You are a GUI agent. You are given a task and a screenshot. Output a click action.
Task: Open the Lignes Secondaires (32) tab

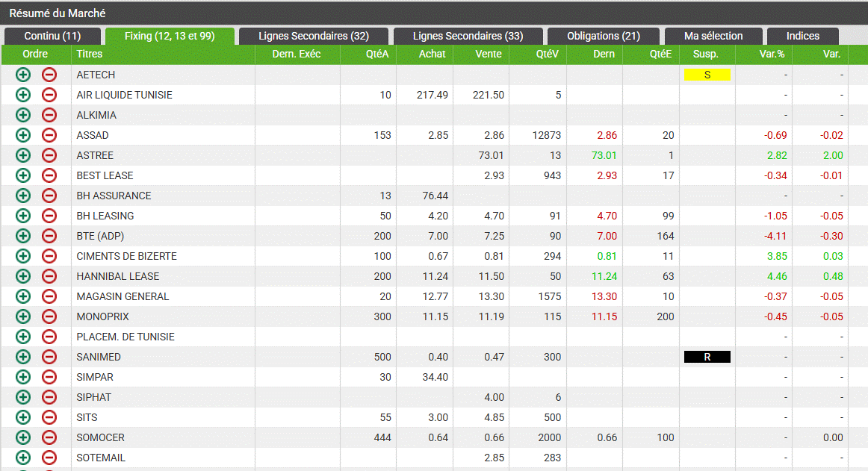point(313,36)
